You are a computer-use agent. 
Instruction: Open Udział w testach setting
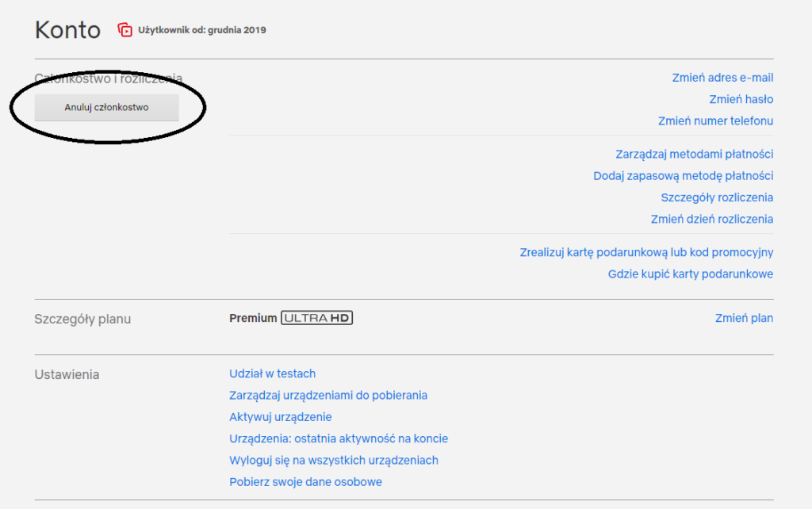[x=272, y=373]
